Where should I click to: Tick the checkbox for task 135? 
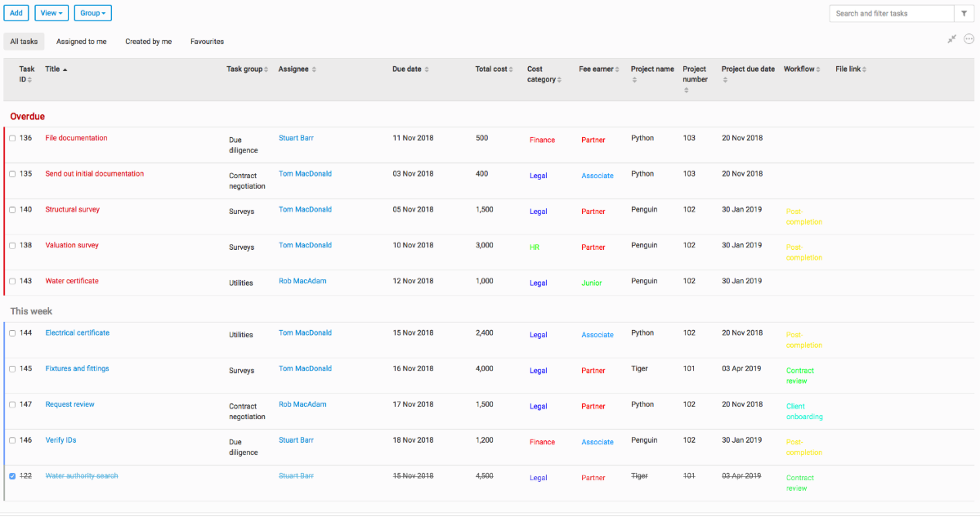point(12,174)
